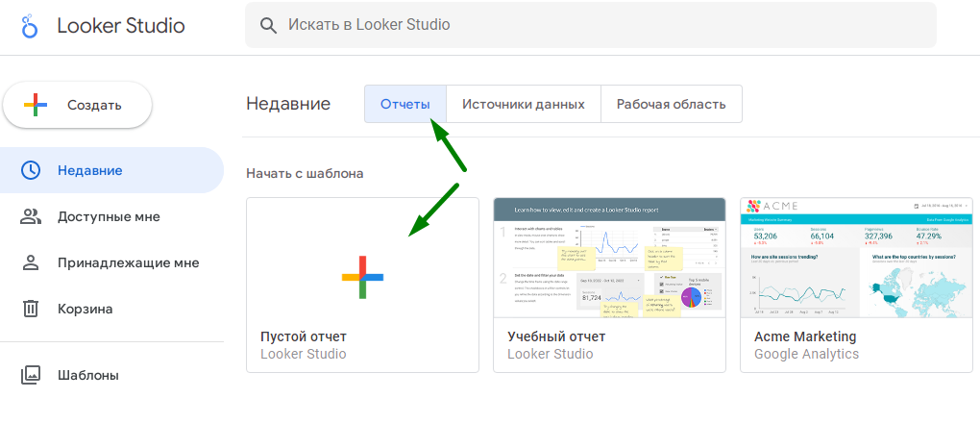This screenshot has width=980, height=423.
Task: Click the Looker Studio logo icon
Action: point(30,26)
